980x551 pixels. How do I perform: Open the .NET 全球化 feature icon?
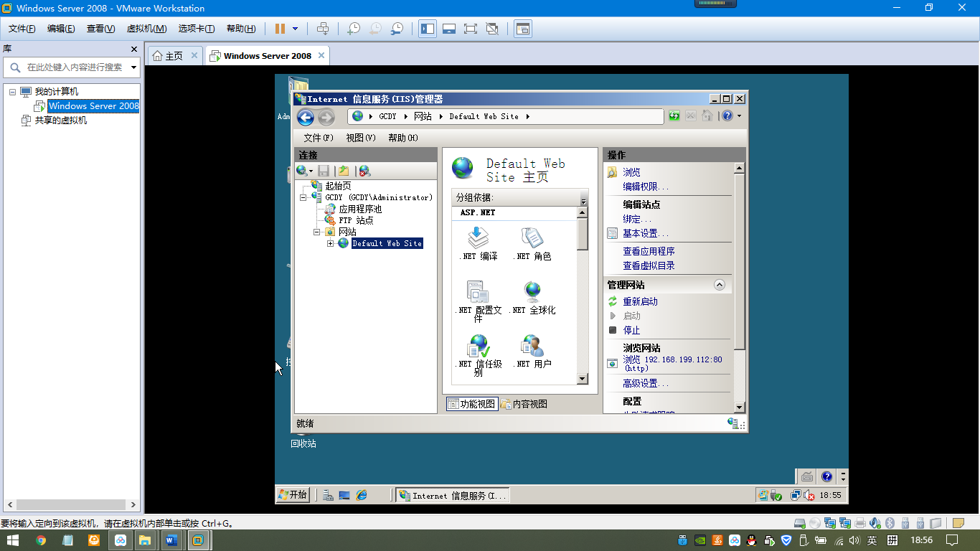coord(532,298)
